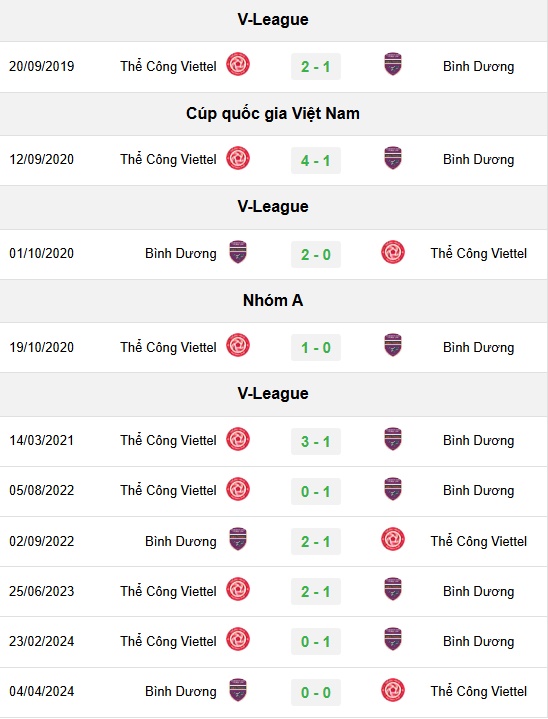This screenshot has width=548, height=719.
Task: Open the 0 - 0 score of 04/04/2024
Action: pyautogui.click(x=316, y=692)
